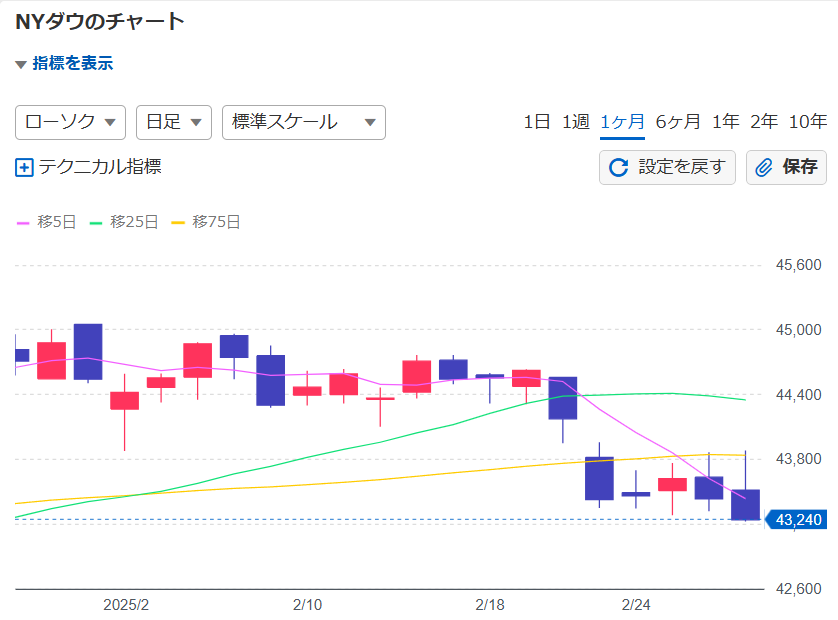
Task: Click the 45,000 axis label
Action: click(x=798, y=330)
